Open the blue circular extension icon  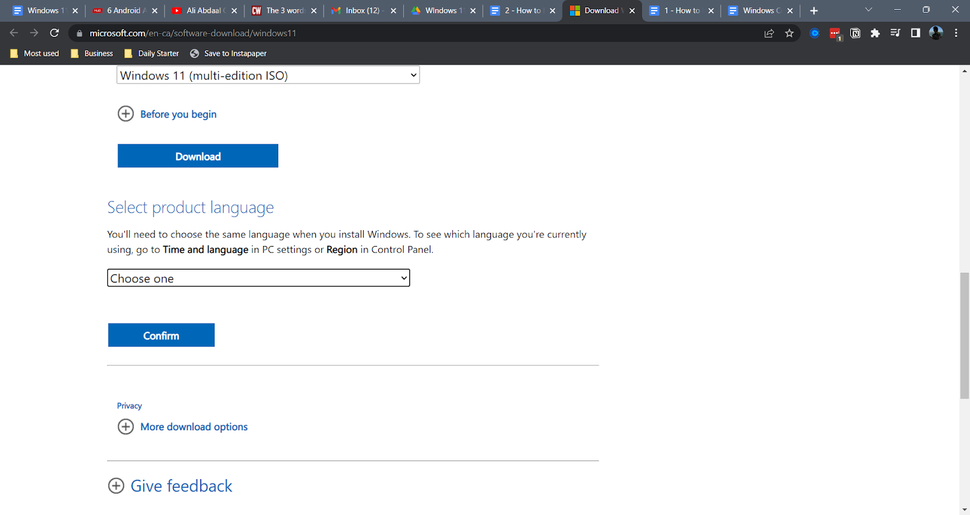click(815, 33)
